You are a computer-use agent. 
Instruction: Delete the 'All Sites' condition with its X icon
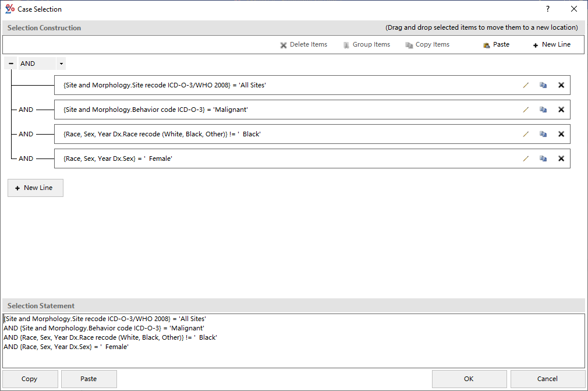click(561, 85)
